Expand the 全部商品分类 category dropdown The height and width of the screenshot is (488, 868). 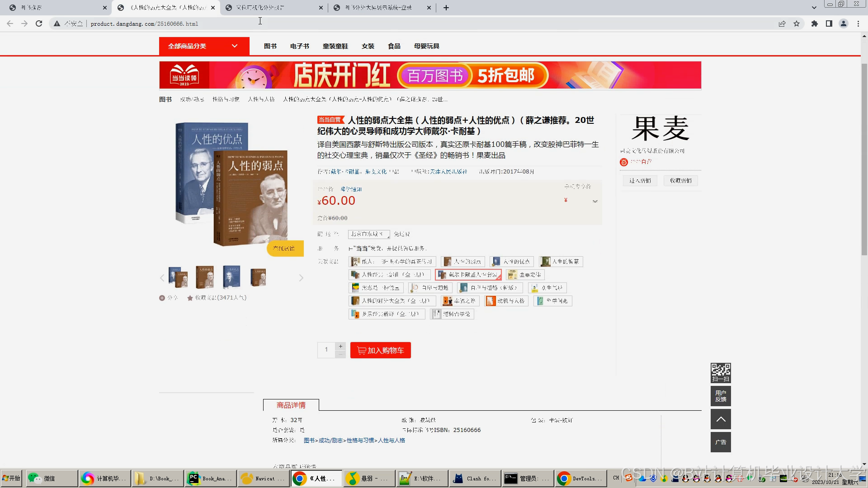tap(204, 46)
